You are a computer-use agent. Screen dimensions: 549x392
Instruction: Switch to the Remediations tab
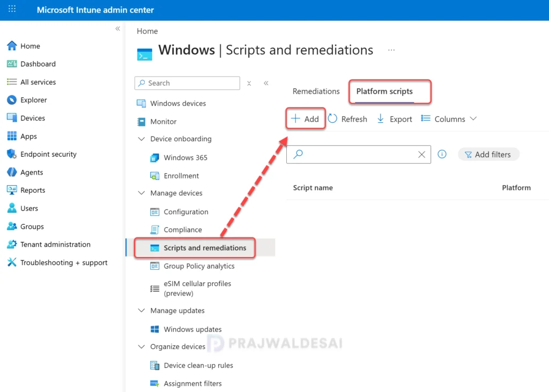[x=316, y=91]
